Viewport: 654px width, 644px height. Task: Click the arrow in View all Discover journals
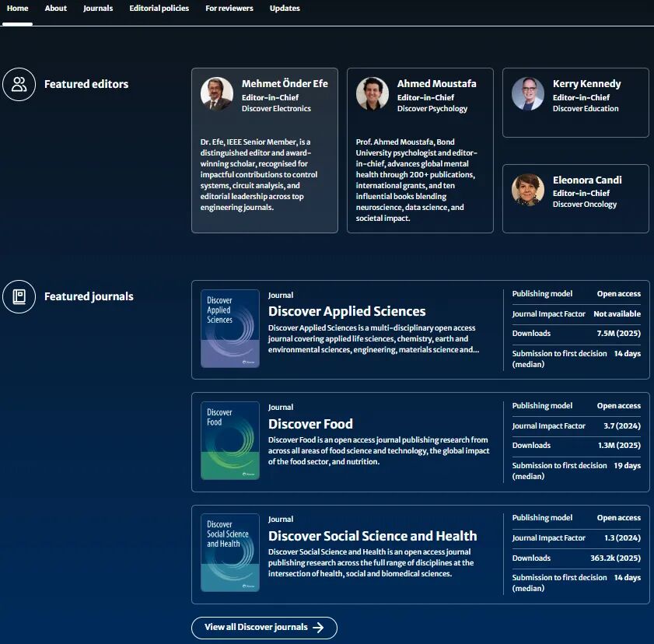318,628
